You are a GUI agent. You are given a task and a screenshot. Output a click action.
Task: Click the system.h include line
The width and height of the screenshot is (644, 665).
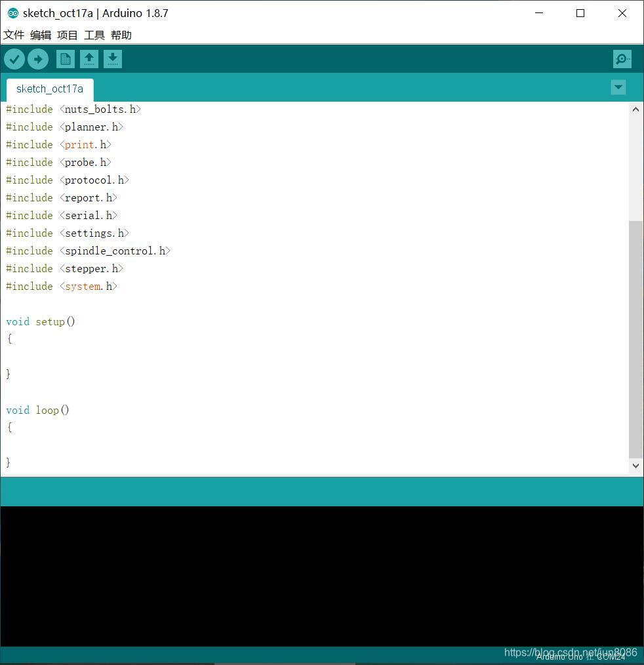point(62,287)
